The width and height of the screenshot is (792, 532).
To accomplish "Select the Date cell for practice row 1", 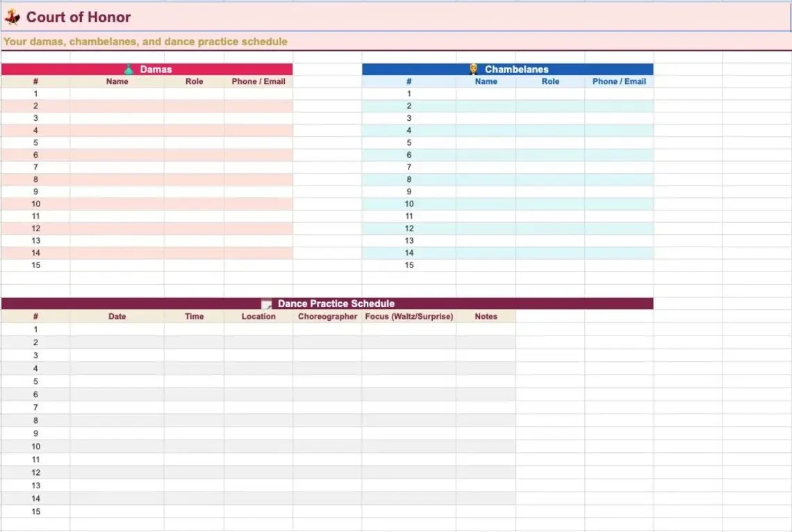I will [x=117, y=329].
